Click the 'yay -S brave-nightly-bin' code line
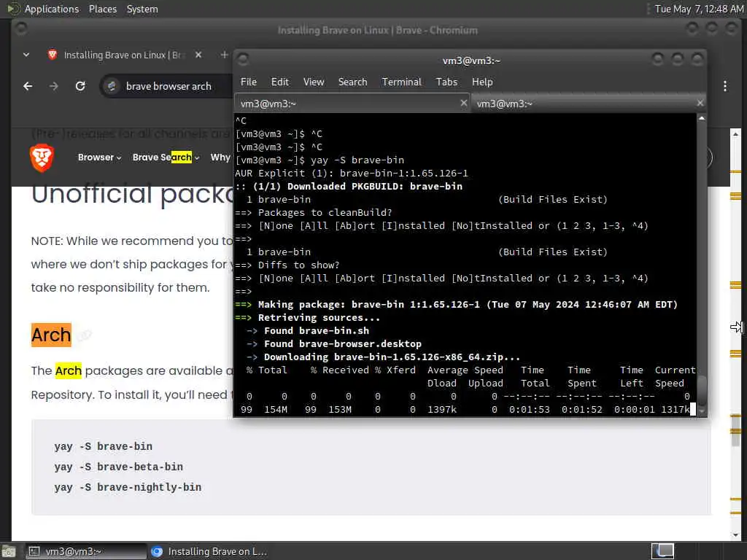 pos(128,488)
